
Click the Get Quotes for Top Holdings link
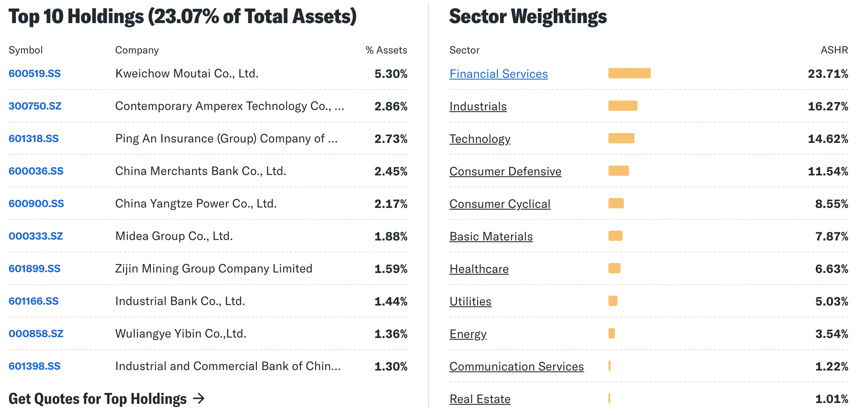point(97,399)
